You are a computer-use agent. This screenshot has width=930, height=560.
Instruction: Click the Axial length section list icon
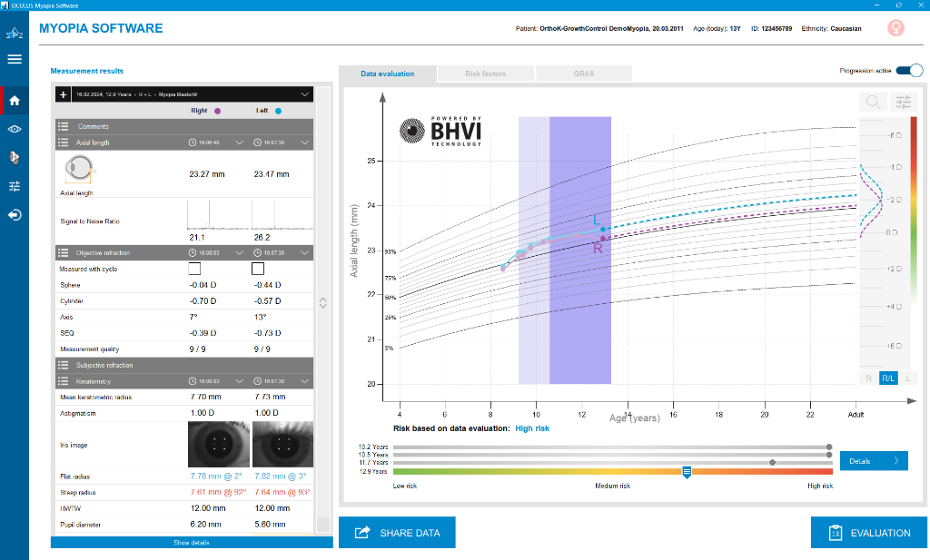pyautogui.click(x=63, y=142)
